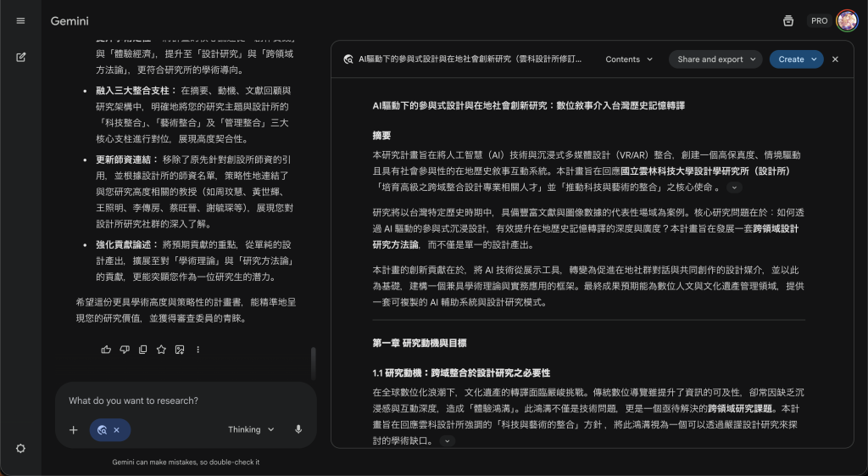Click the Create button
This screenshot has width=868, height=476.
click(797, 59)
